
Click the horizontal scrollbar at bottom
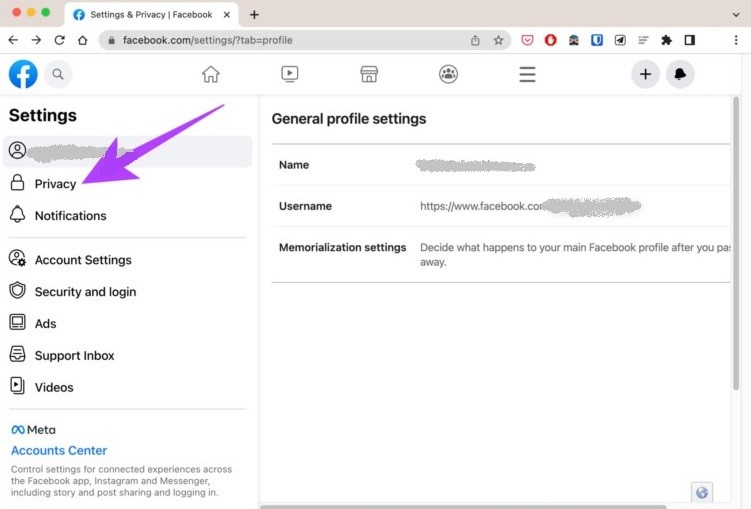463,507
